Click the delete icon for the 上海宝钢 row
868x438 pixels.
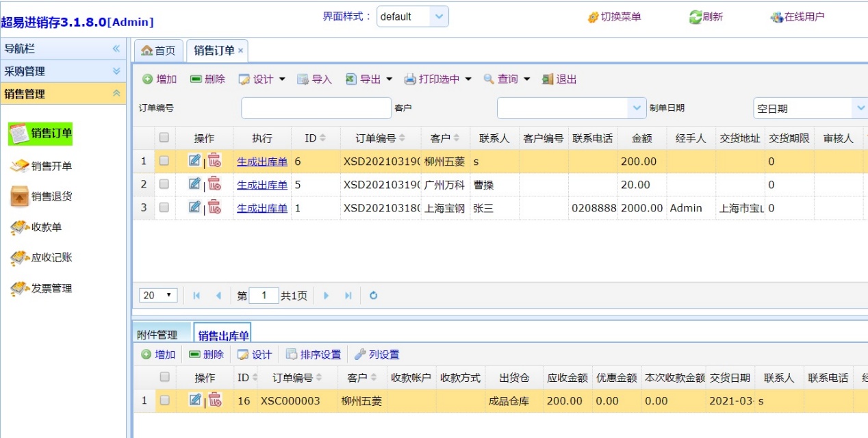tap(215, 207)
